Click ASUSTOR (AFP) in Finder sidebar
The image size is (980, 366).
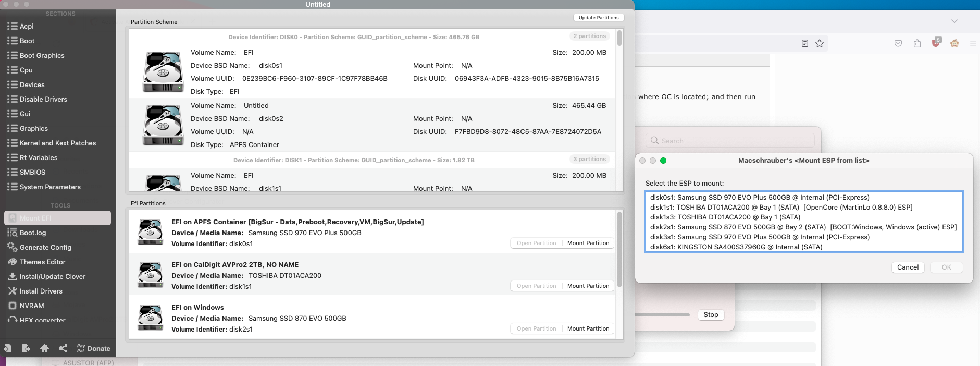[88, 362]
